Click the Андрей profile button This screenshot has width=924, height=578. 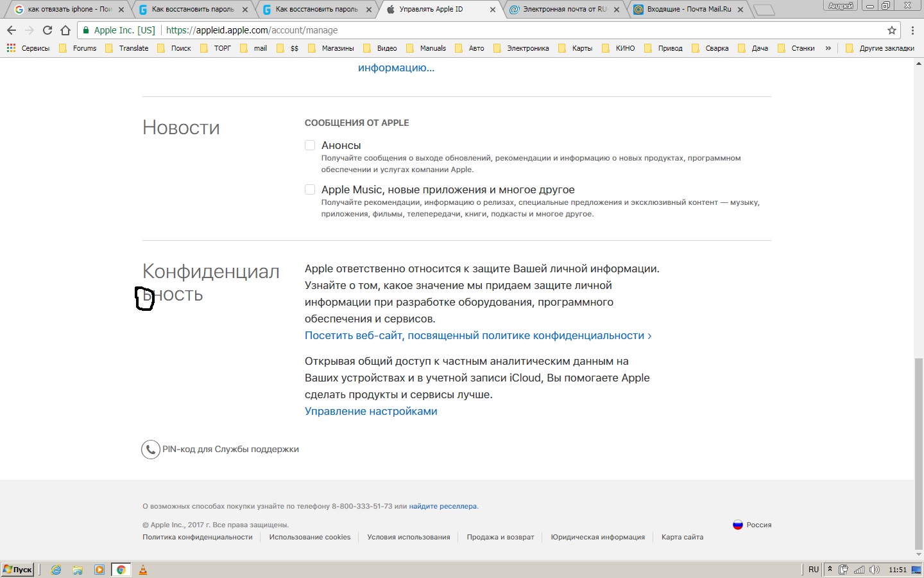click(x=841, y=6)
